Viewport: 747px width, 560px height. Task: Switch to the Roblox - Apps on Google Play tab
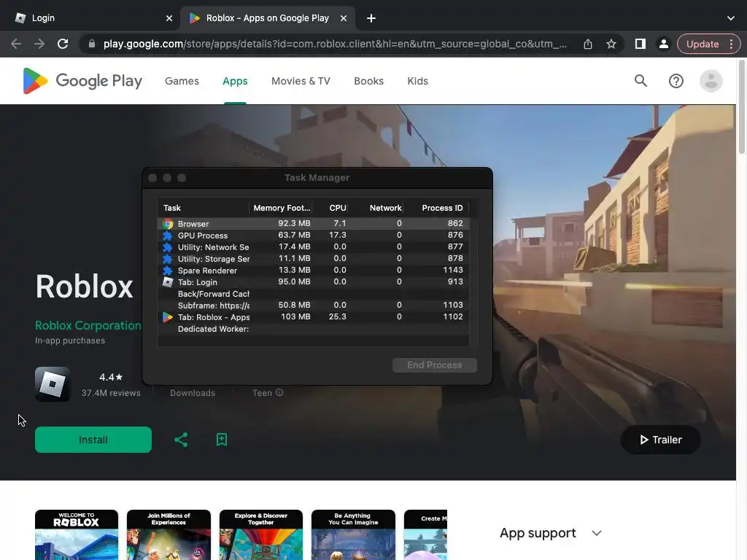(267, 18)
